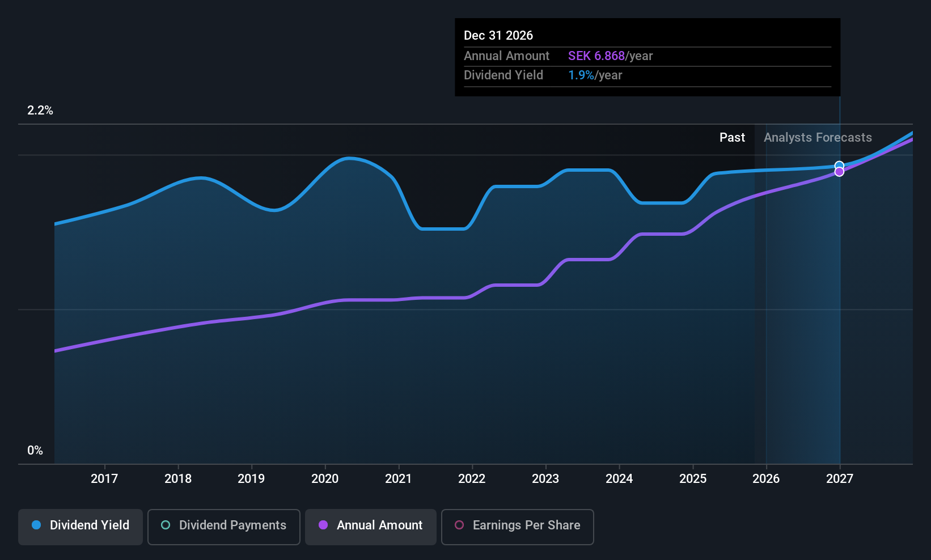Viewport: 931px width, 560px height.
Task: Click the 2022 x-axis year label
Action: pos(472,479)
